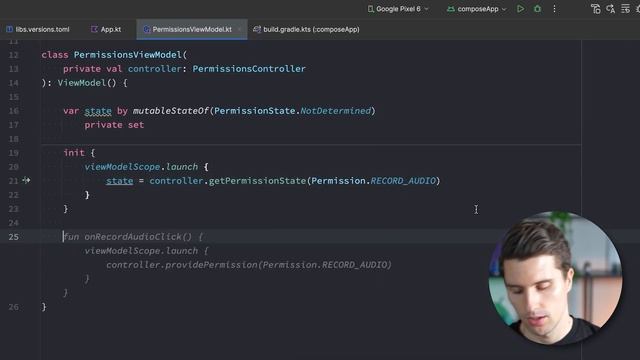Click viewModelScope on line 20
Screen dimensions: 640x360
[x=122, y=167]
